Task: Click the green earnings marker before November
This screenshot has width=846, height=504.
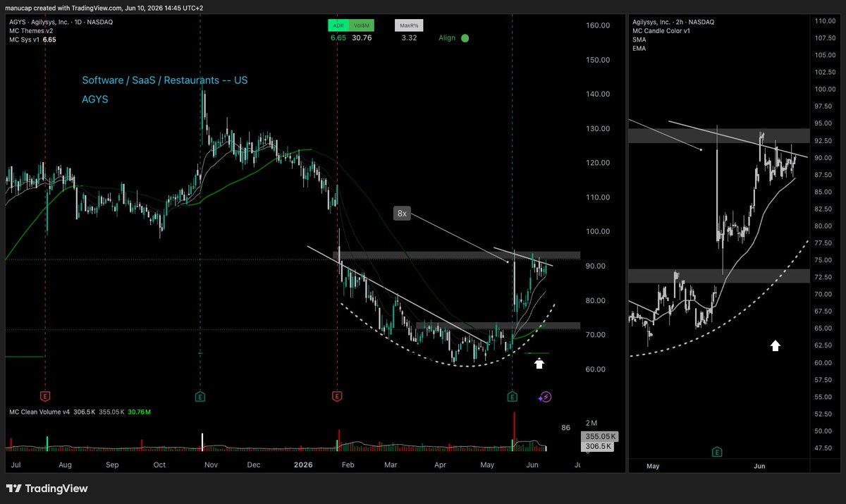Action: click(x=200, y=397)
